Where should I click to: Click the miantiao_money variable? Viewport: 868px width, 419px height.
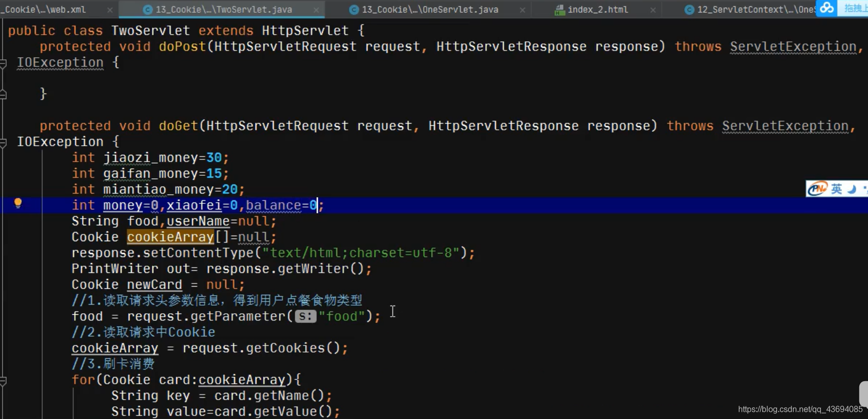158,189
